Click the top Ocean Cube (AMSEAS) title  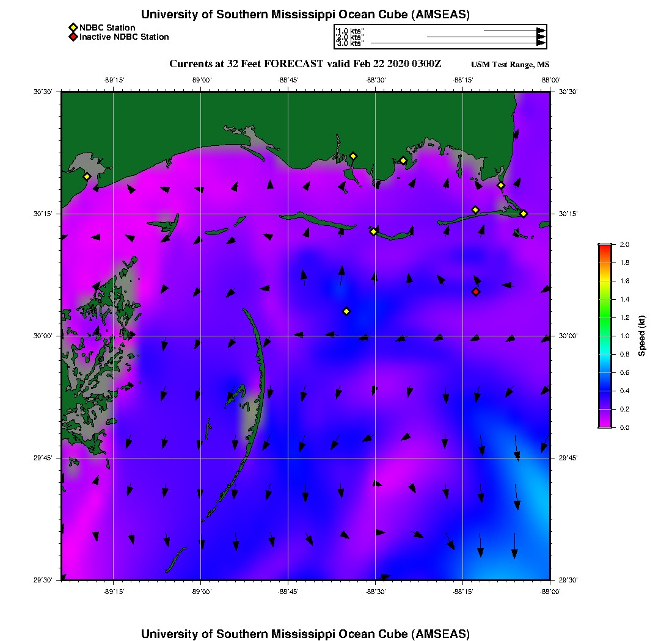305,15
